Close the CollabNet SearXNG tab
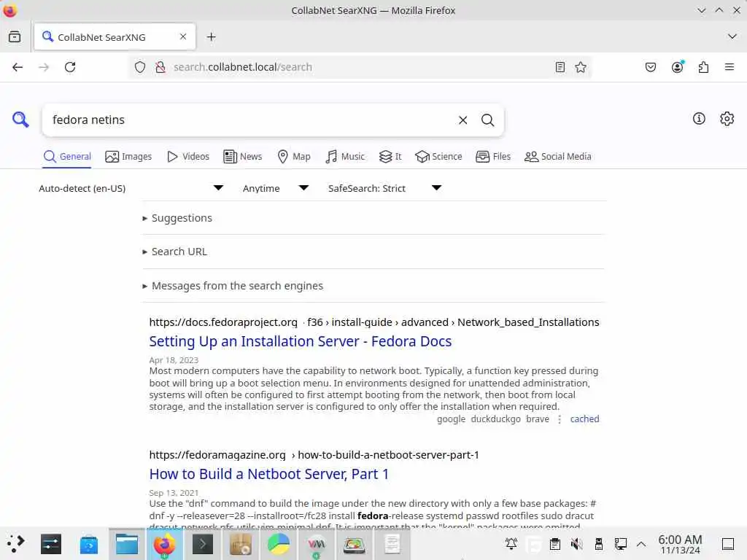 pyautogui.click(x=183, y=36)
